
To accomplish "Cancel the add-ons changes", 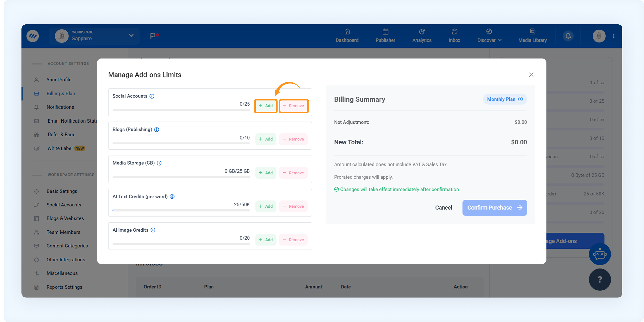I will click(x=444, y=208).
